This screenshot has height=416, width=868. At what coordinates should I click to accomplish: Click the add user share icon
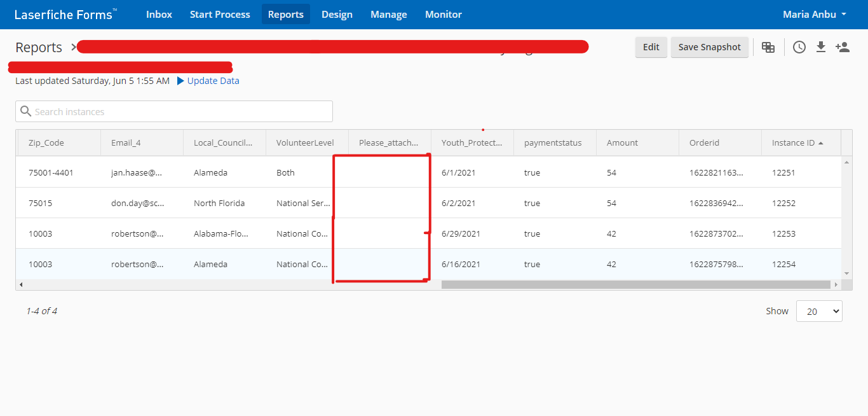tap(843, 47)
